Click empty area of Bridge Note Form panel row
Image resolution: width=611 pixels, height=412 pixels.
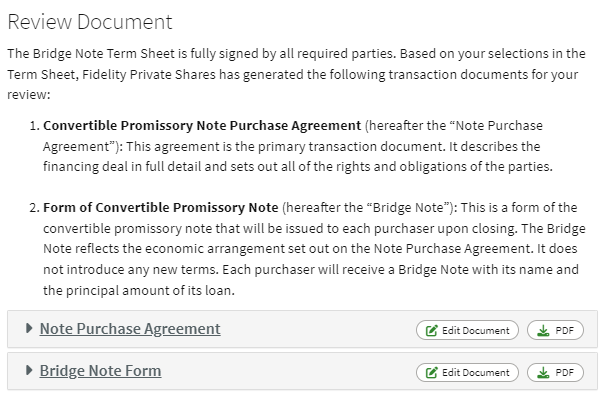288,371
